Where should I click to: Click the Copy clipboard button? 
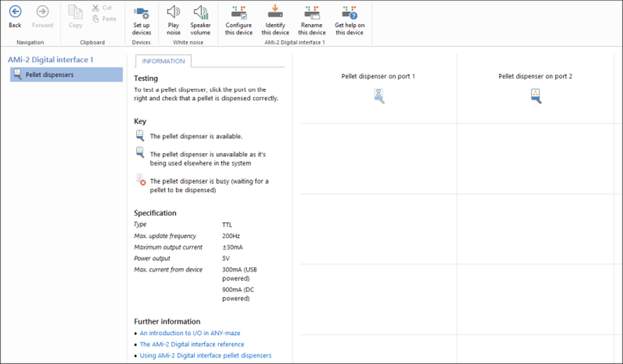(76, 17)
